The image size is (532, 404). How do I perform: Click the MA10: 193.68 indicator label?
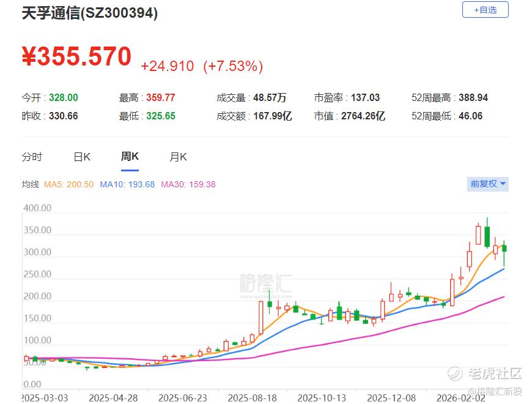(x=127, y=184)
